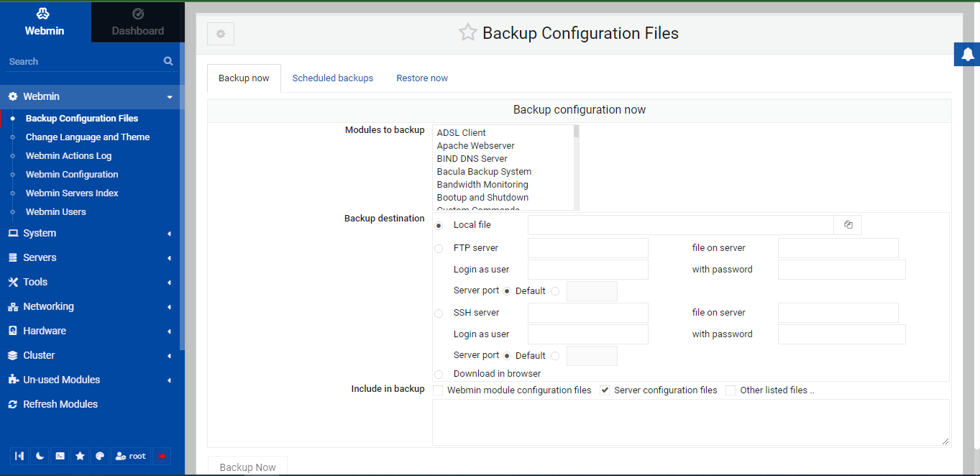Open favorites star in sidebar footer
The image size is (980, 476).
[80, 456]
